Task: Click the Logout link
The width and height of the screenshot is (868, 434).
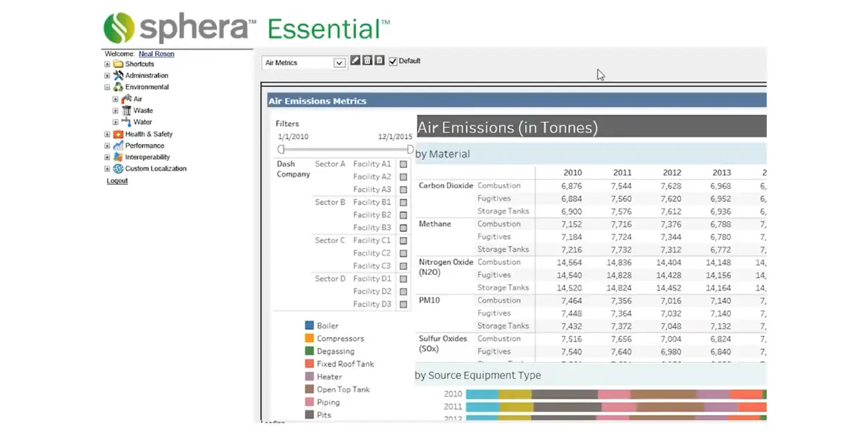Action: coord(117,181)
